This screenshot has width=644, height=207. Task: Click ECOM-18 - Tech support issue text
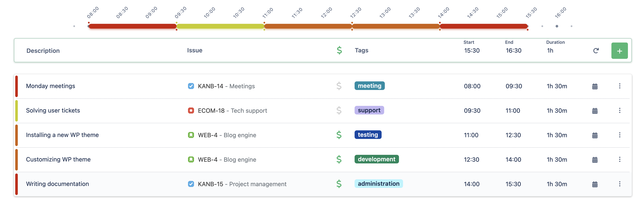click(232, 110)
